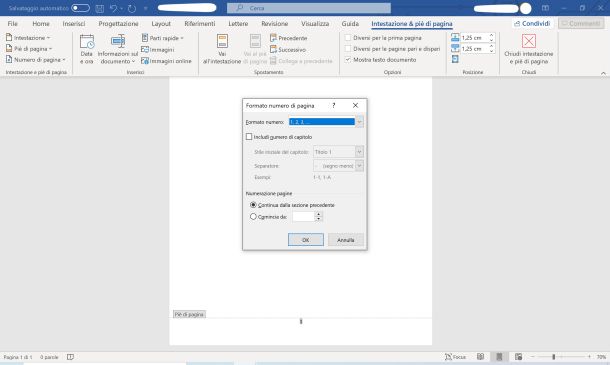Toggle Salvataggio automatico switch
Image resolution: width=610 pixels, height=365 pixels.
80,8
